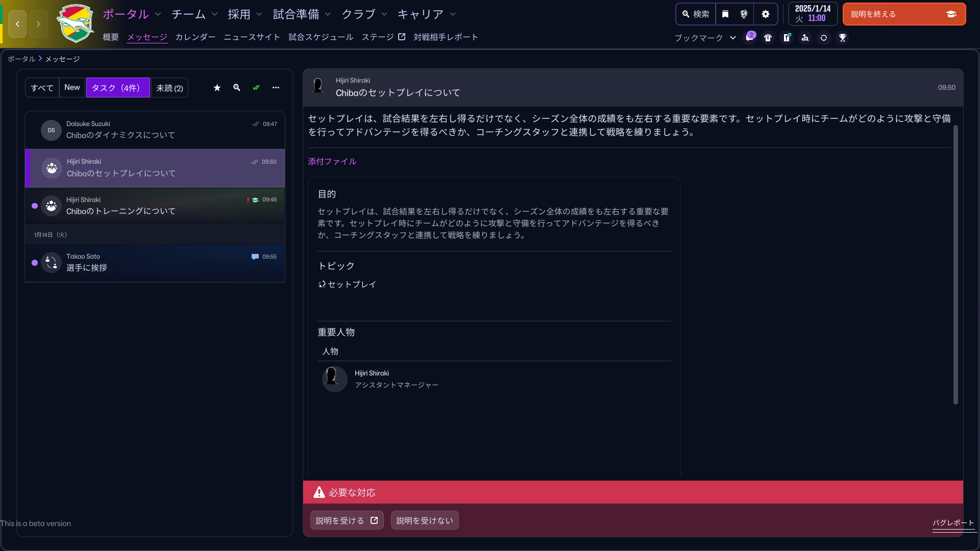This screenshot has width=980, height=551.
Task: Open the 試合スケジュール sub-tab
Action: pyautogui.click(x=321, y=37)
